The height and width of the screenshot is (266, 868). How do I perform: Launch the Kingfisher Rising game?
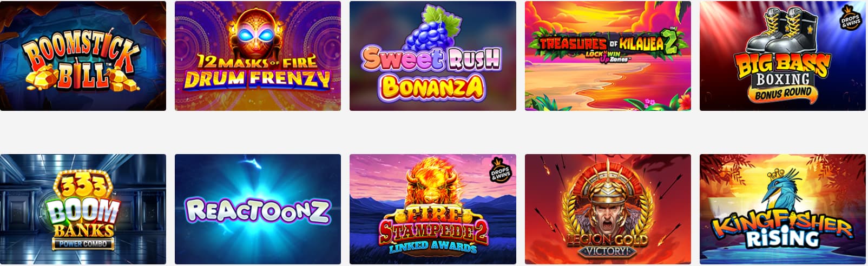pyautogui.click(x=782, y=209)
